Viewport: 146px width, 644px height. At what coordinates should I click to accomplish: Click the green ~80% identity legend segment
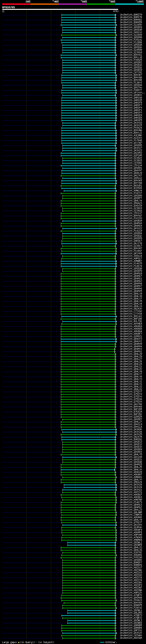pyautogui.click(x=101, y=4)
